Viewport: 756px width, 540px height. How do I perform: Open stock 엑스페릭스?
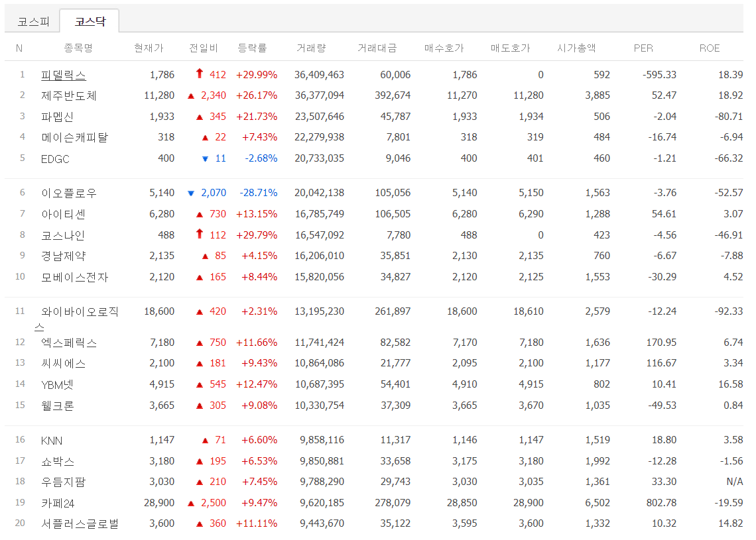(69, 343)
